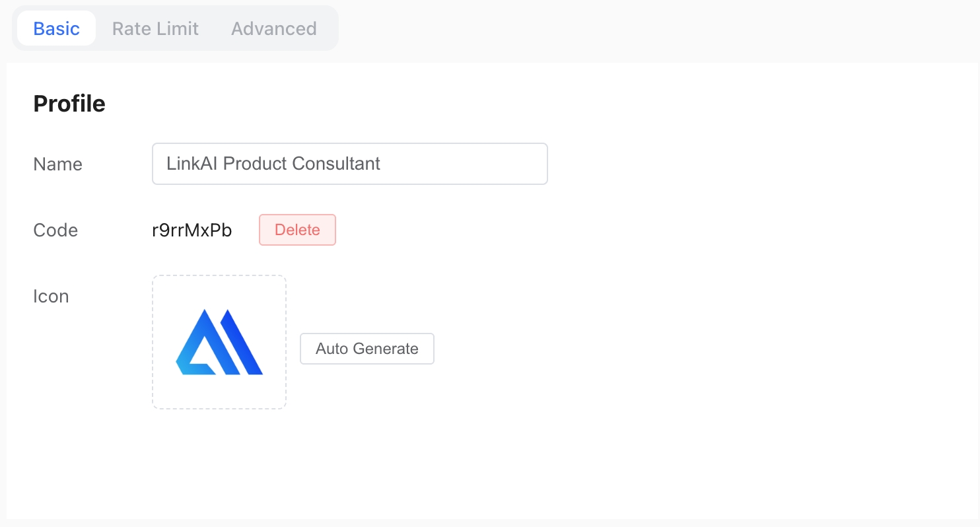This screenshot has width=980, height=527.
Task: Switch to the Basic tab
Action: 57,28
